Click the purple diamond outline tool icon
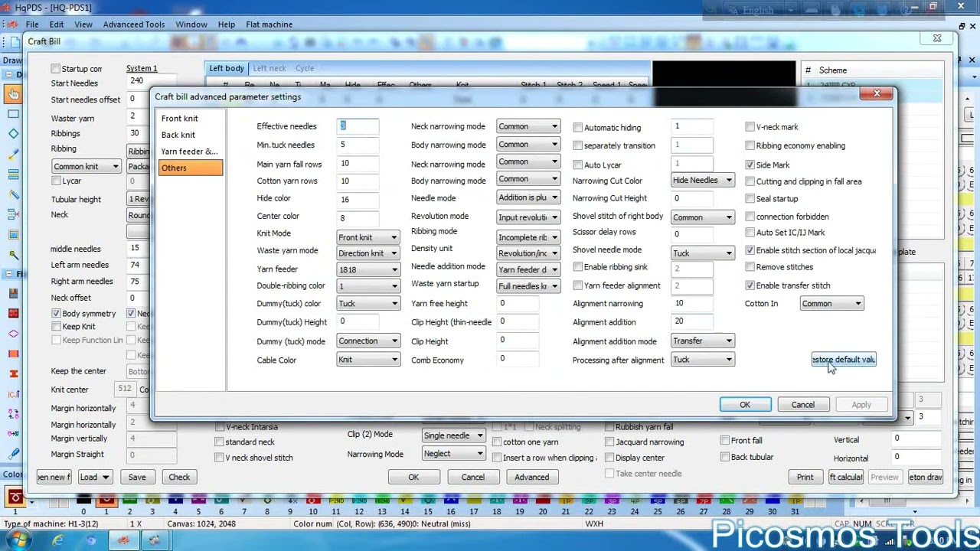 point(13,334)
